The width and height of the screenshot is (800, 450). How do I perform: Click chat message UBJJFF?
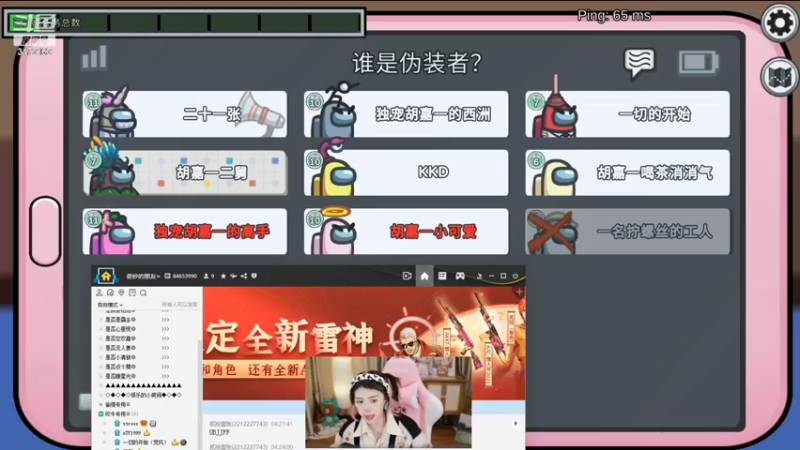(219, 432)
